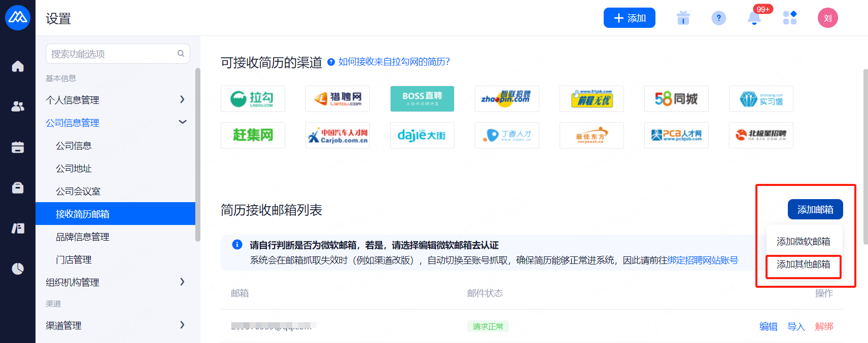Click the 邮箱 column header
Screen dimensions: 868x343
[240, 293]
